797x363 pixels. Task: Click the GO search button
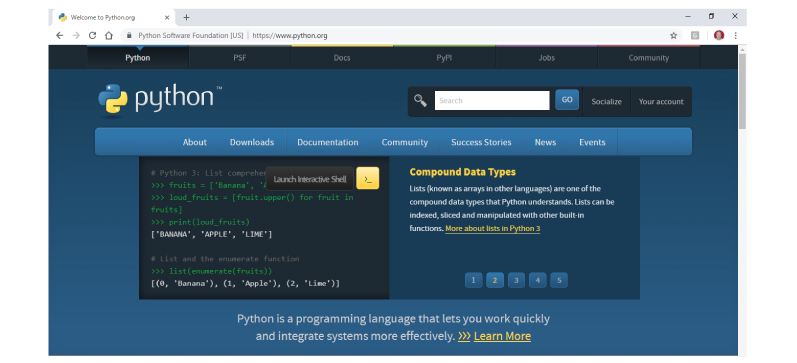pyautogui.click(x=567, y=100)
